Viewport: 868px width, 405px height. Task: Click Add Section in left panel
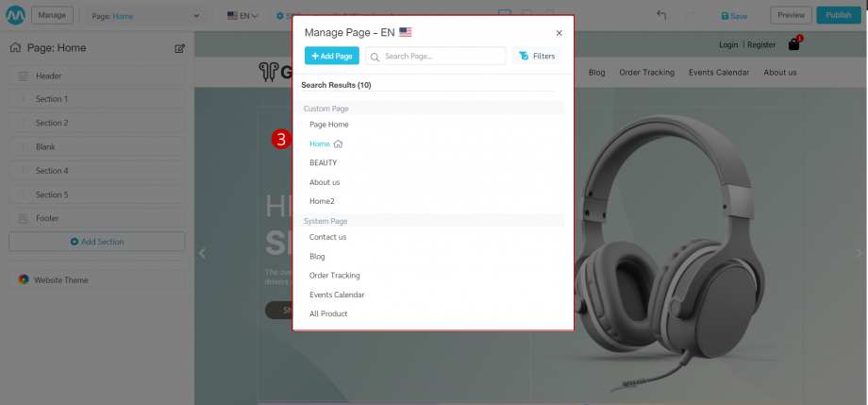97,242
